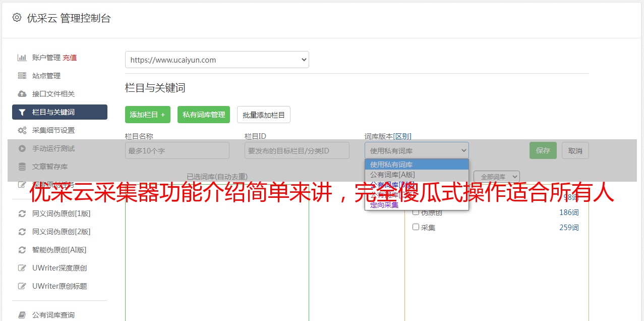Click the edit icon for UWriter深度原创
This screenshot has height=321, width=644.
point(22,268)
